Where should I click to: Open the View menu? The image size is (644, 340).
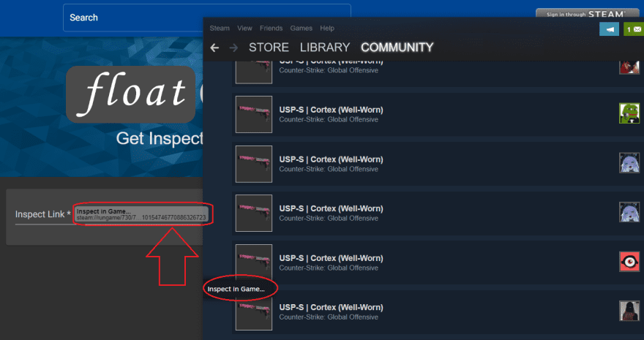[x=244, y=29]
